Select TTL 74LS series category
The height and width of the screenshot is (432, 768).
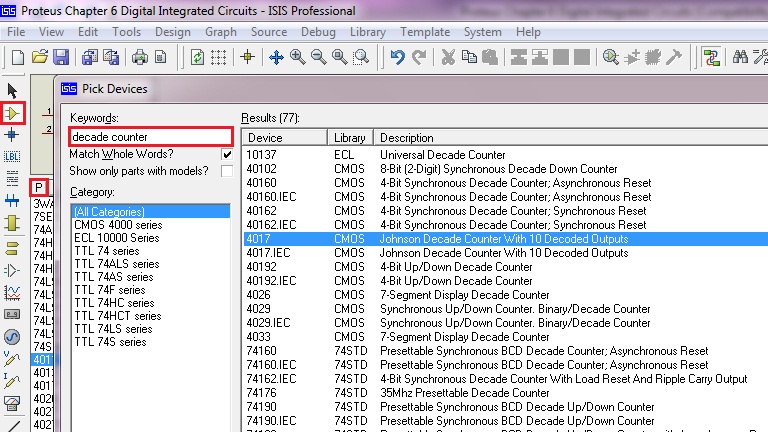[x=113, y=329]
